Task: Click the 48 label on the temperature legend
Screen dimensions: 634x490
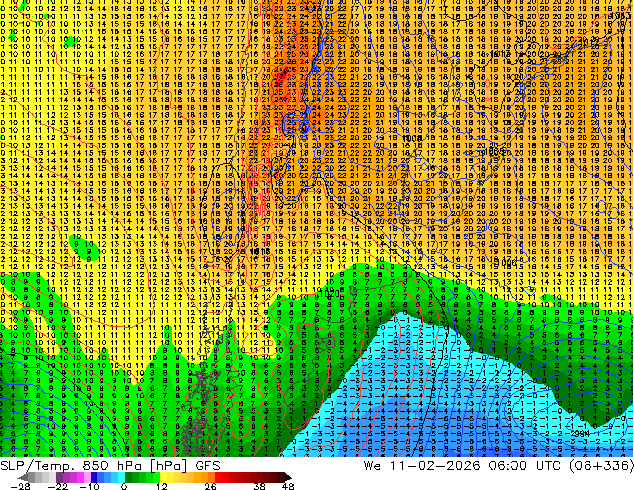Action: (x=288, y=486)
